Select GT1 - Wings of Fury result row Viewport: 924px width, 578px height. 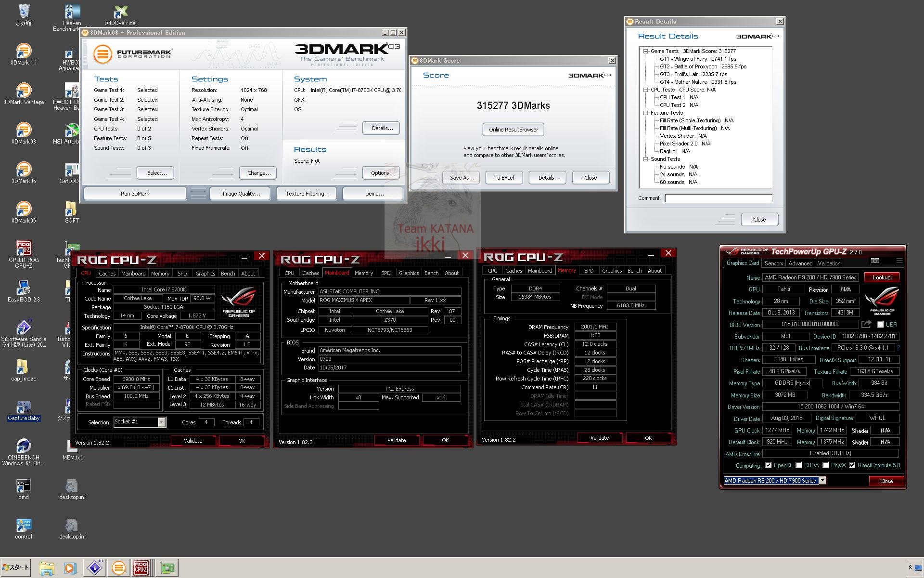[698, 59]
